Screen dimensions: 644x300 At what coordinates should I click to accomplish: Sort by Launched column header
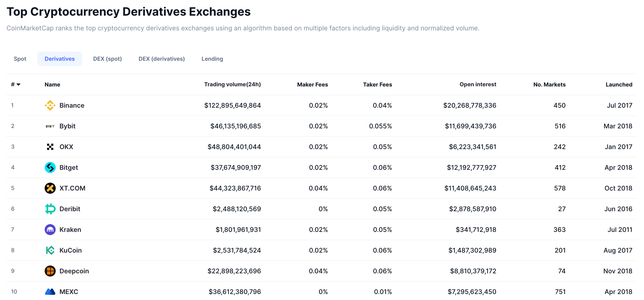click(x=618, y=84)
